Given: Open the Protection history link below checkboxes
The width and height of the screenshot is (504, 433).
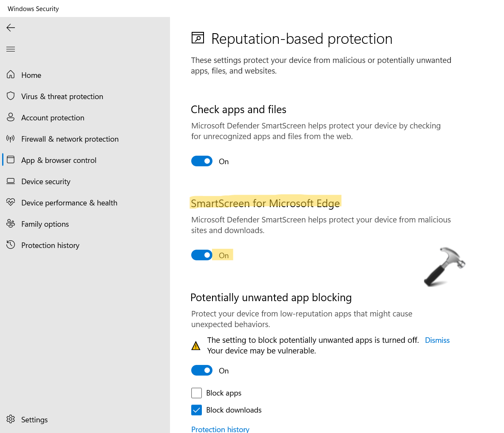Looking at the screenshot, I should point(220,429).
